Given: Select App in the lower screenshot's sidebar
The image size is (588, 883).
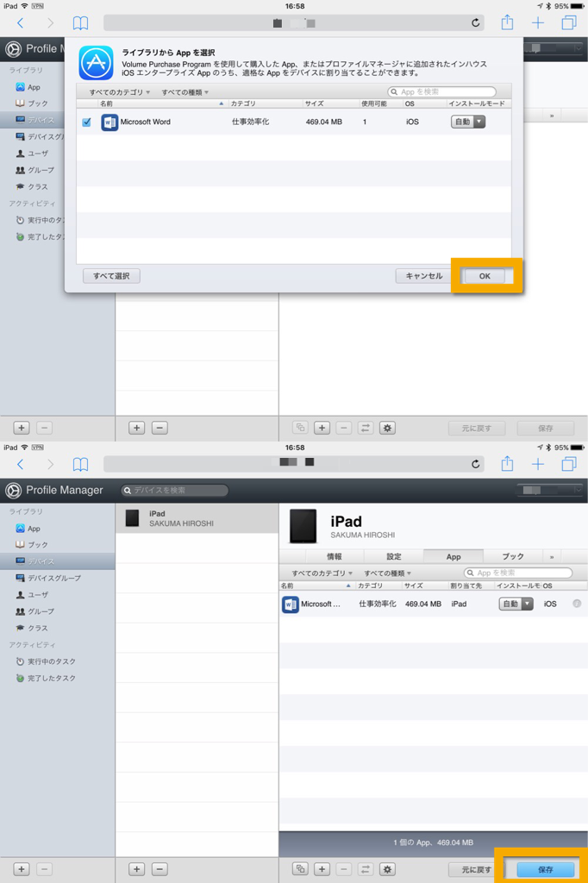Looking at the screenshot, I should (x=58, y=529).
